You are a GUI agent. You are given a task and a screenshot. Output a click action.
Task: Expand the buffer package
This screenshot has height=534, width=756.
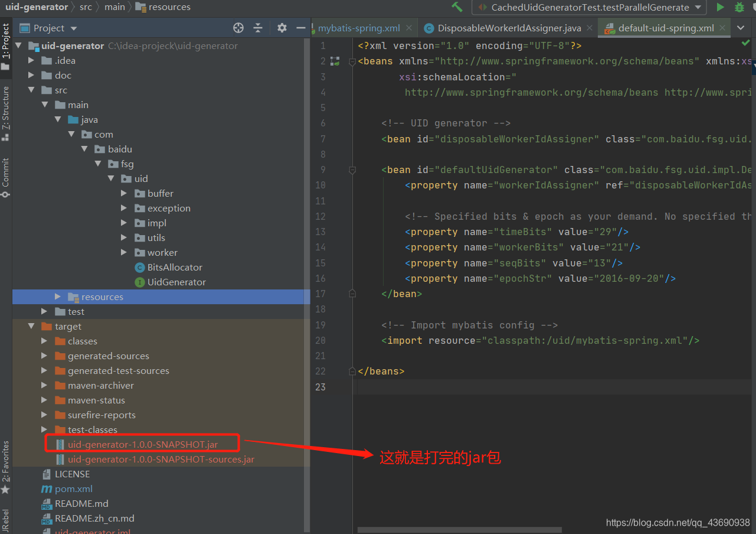tap(124, 193)
